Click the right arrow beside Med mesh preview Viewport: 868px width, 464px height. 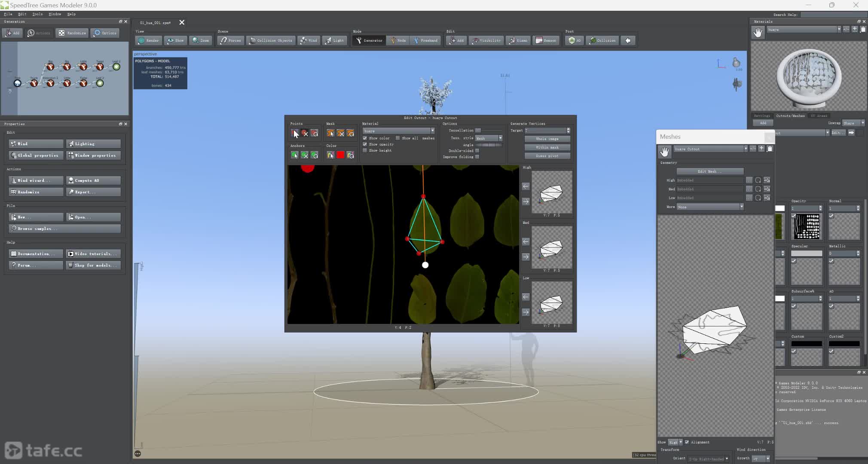point(526,257)
